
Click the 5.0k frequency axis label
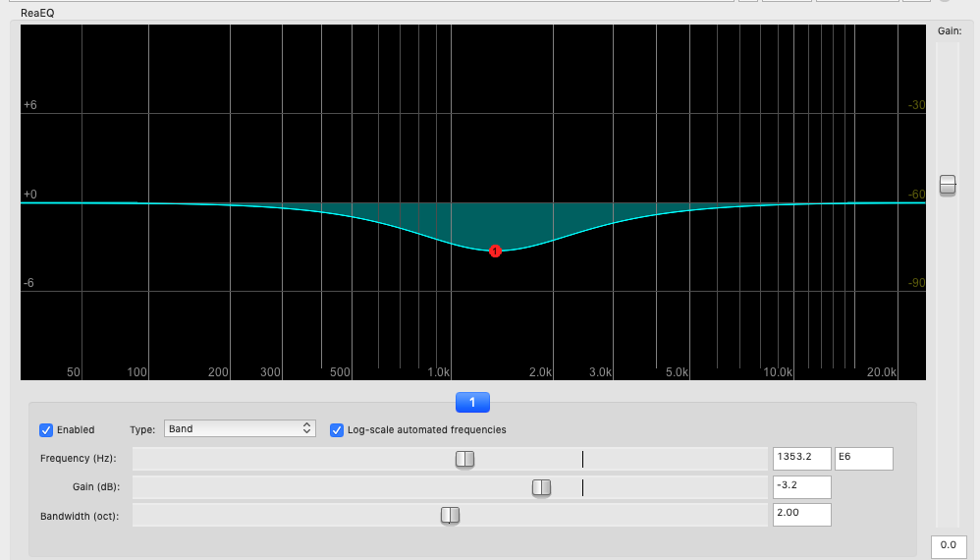(x=677, y=372)
